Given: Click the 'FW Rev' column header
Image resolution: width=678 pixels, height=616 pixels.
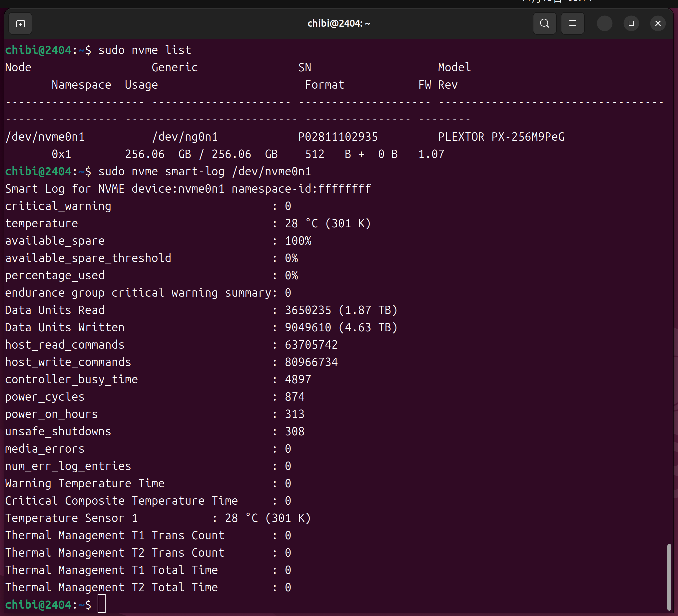Looking at the screenshot, I should pos(438,85).
